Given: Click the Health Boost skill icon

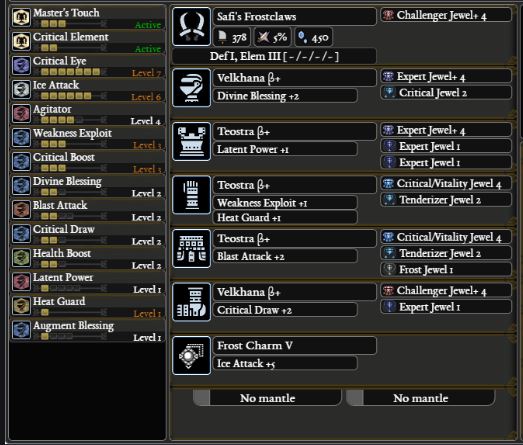Looking at the screenshot, I should (21, 258).
